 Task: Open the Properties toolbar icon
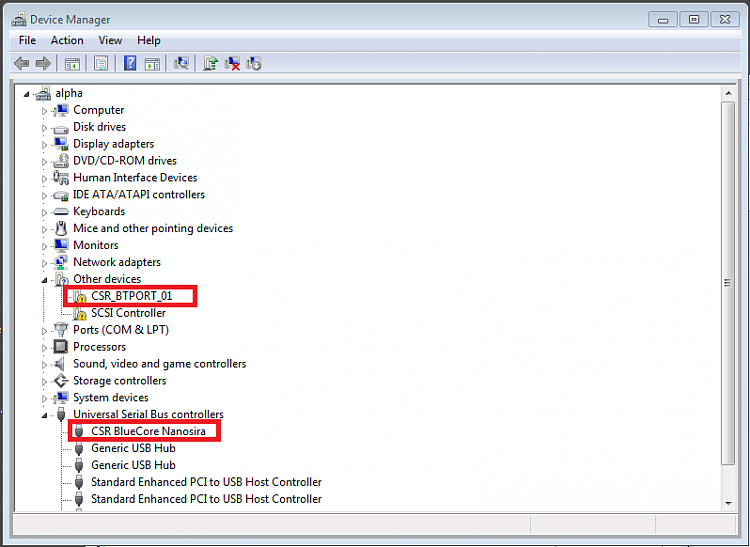[101, 63]
